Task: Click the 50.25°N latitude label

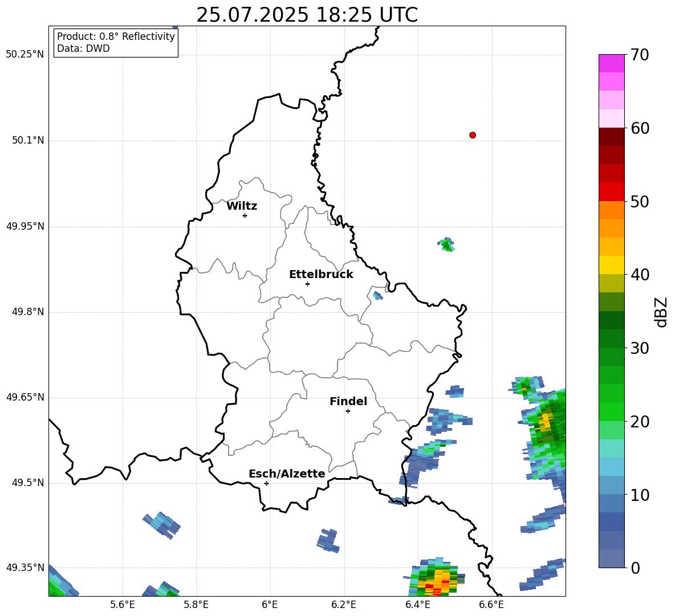Action: (x=25, y=55)
